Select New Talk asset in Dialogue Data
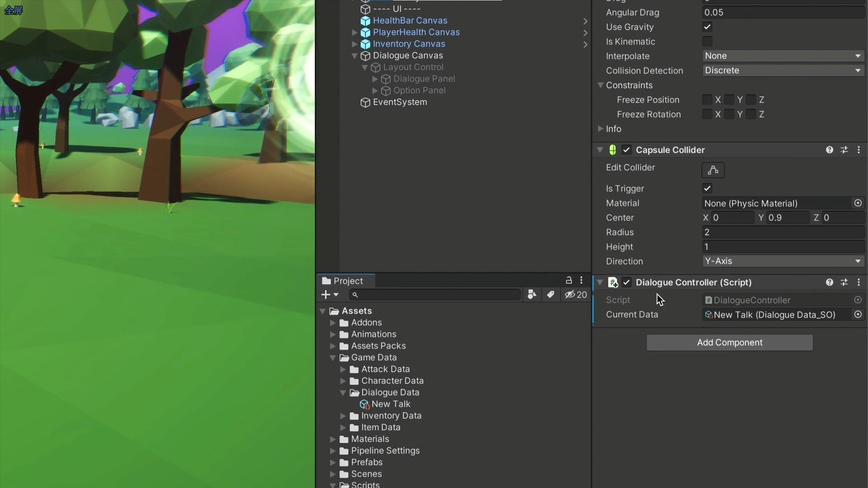Viewport: 868px width, 488px height. pyautogui.click(x=391, y=404)
